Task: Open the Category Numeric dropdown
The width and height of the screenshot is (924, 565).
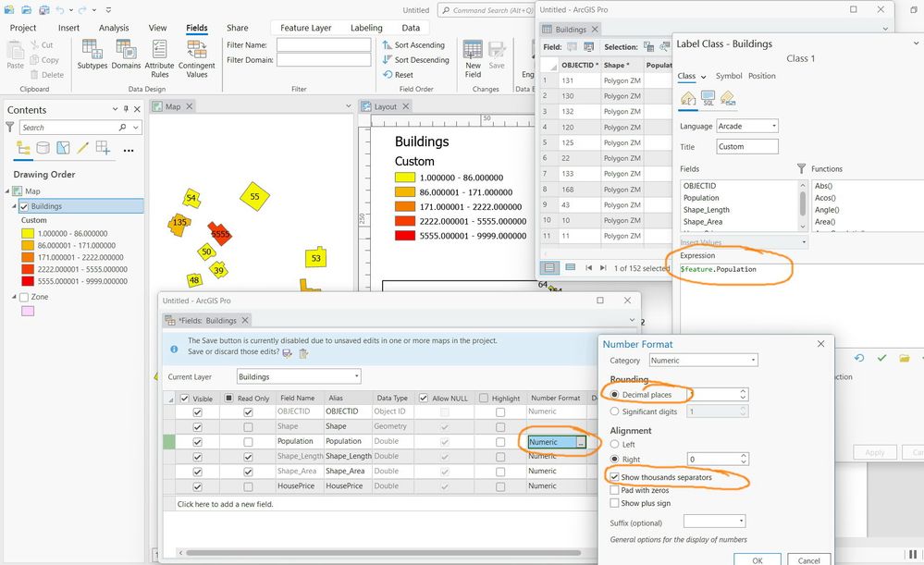Action: (704, 360)
